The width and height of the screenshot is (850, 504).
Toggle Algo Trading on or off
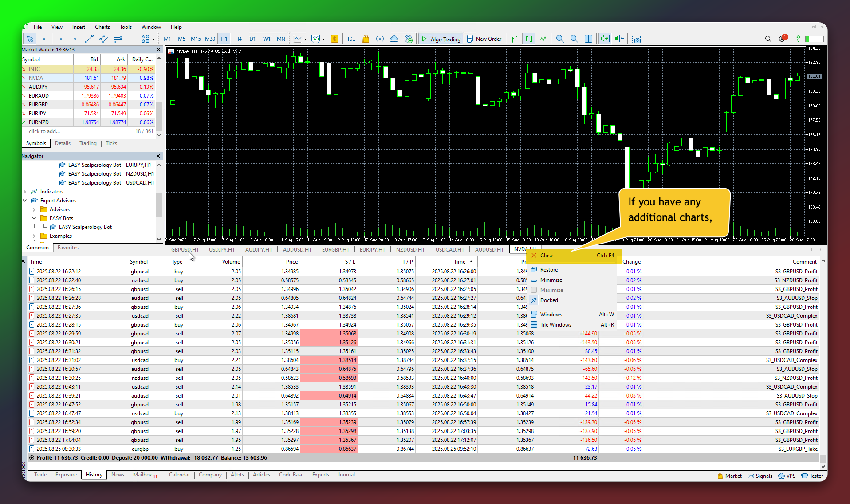click(441, 39)
